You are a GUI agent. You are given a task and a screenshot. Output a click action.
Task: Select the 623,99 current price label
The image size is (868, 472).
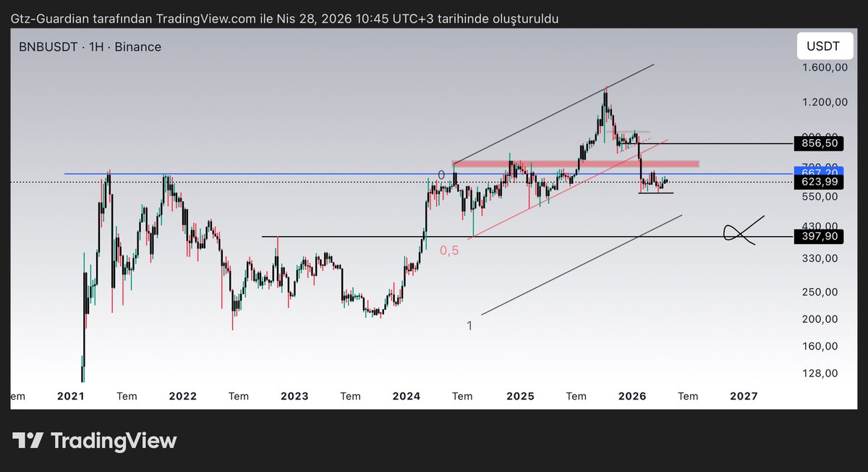(x=820, y=182)
